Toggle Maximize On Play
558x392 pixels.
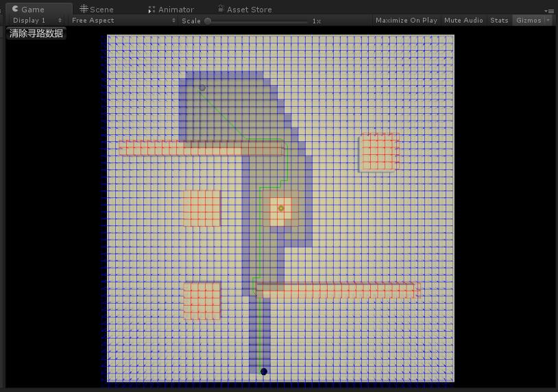(x=406, y=21)
